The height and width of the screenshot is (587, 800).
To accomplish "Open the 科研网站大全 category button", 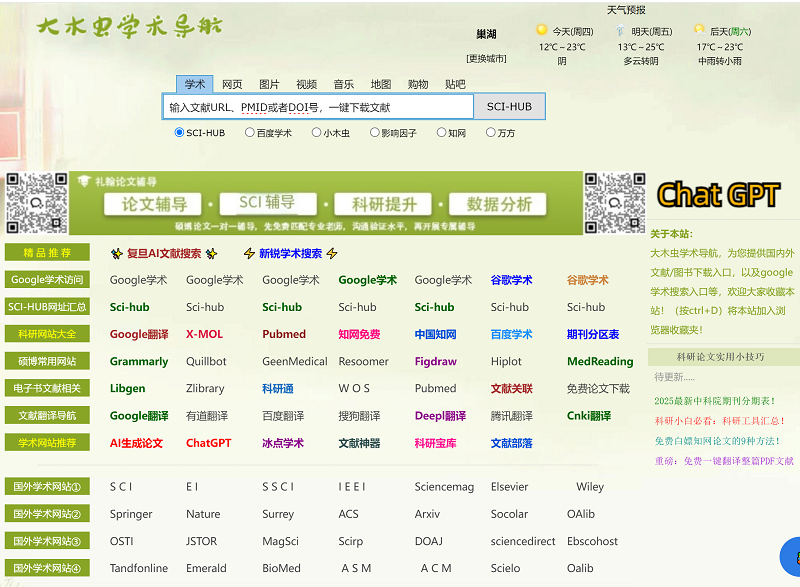I will (x=47, y=334).
